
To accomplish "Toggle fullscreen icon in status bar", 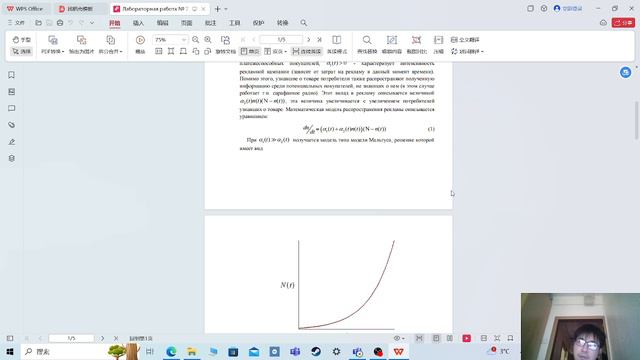I will [x=497, y=338].
